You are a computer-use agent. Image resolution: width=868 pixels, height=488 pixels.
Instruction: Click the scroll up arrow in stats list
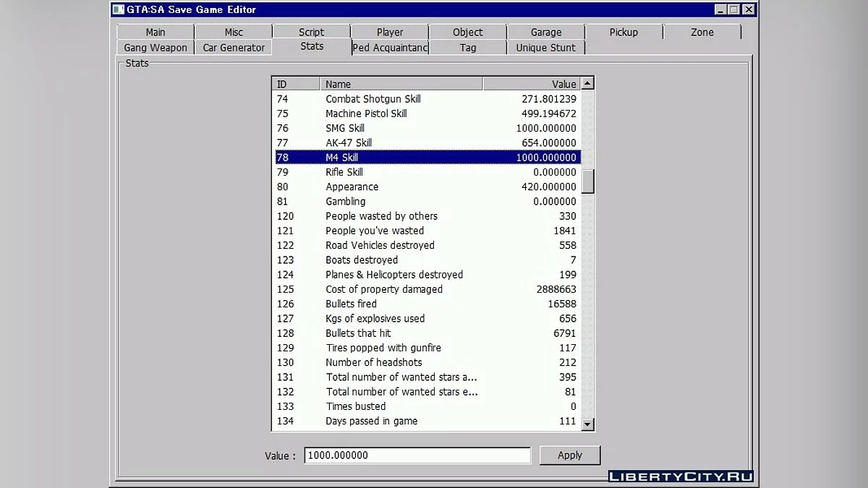pyautogui.click(x=587, y=84)
